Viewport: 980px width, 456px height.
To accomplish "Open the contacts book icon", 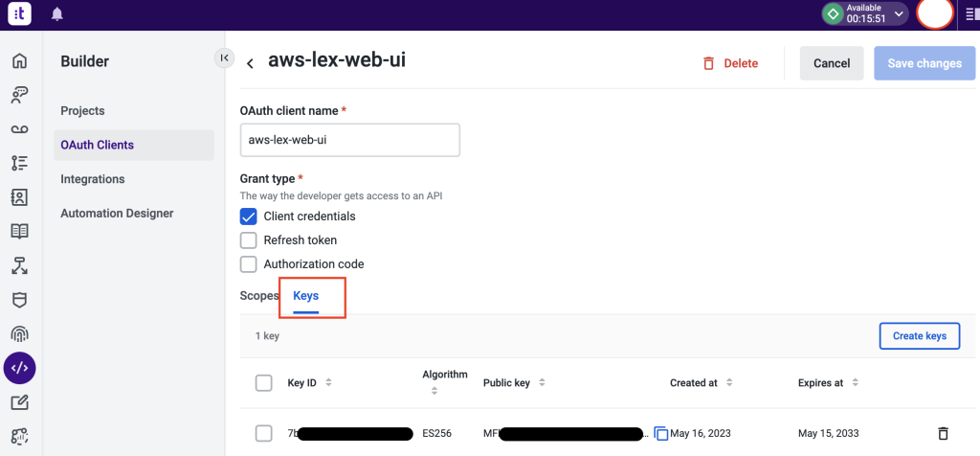I will click(20, 197).
